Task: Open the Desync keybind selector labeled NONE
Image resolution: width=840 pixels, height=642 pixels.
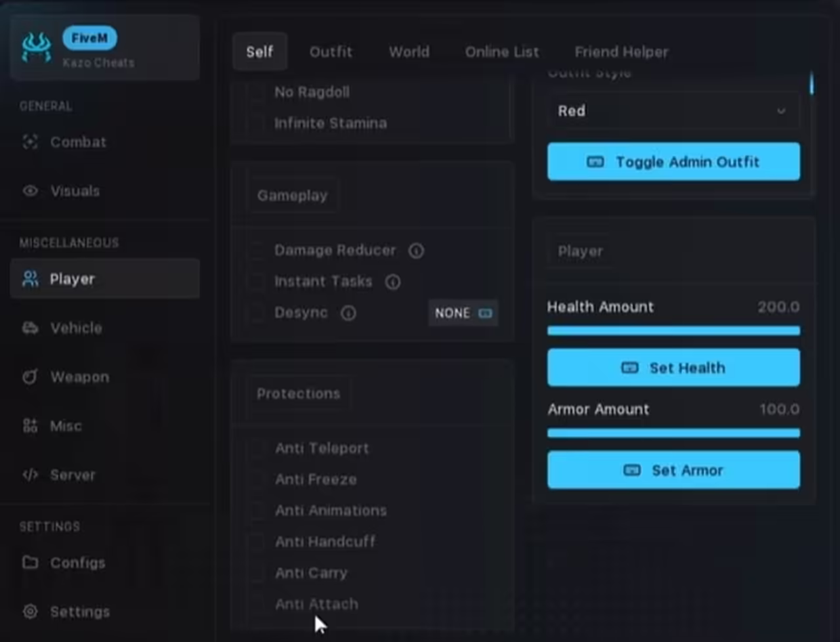Action: 463,313
